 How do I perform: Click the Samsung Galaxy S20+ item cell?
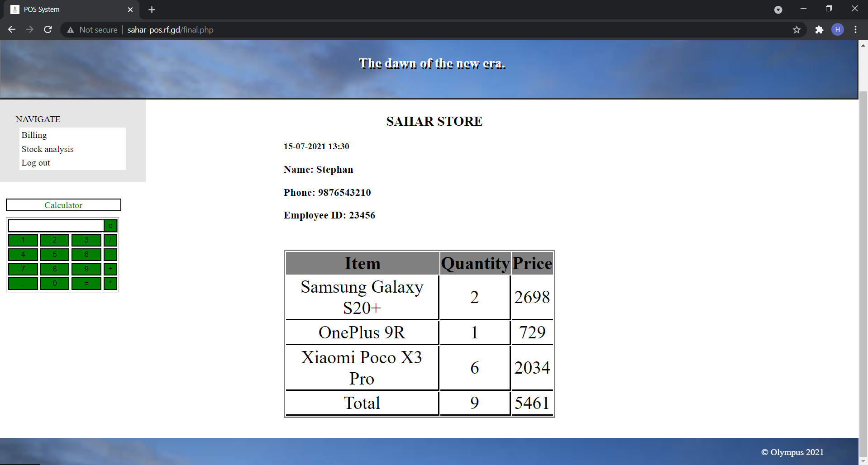coord(362,297)
